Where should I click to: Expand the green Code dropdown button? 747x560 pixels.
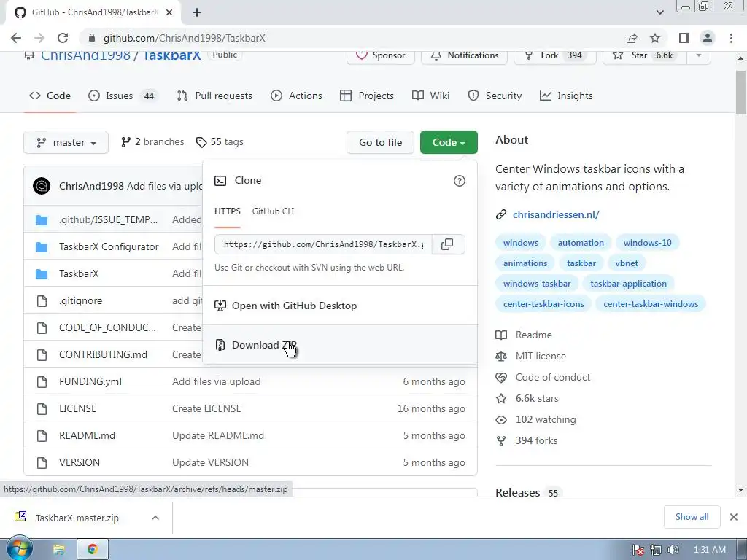[x=449, y=142]
